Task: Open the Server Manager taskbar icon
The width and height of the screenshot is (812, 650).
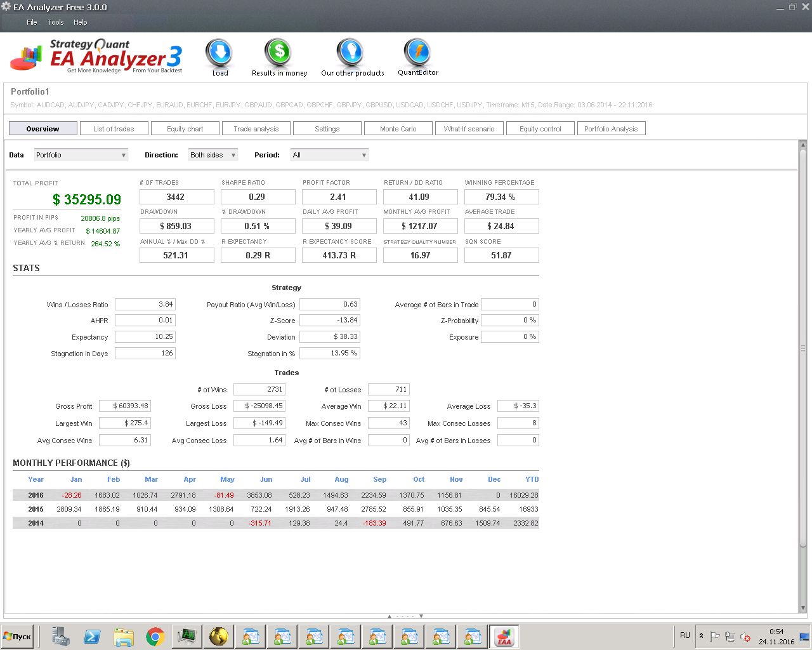Action: click(60, 636)
